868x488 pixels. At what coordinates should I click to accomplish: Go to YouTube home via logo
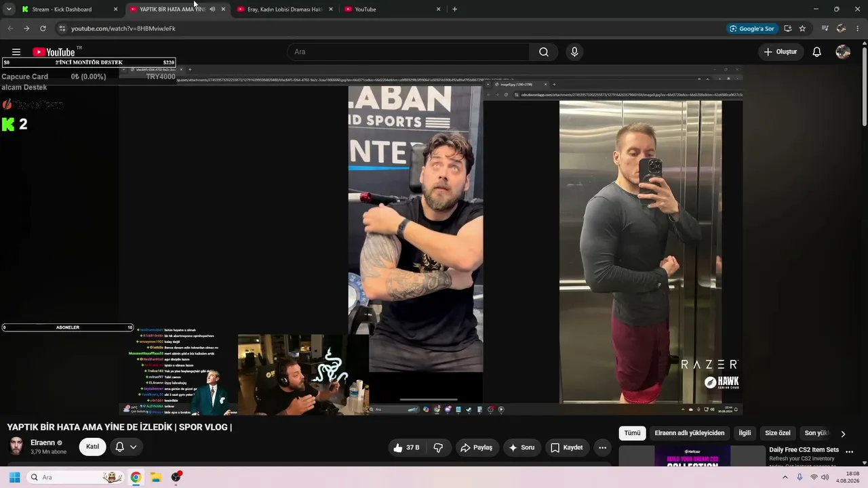coord(54,52)
